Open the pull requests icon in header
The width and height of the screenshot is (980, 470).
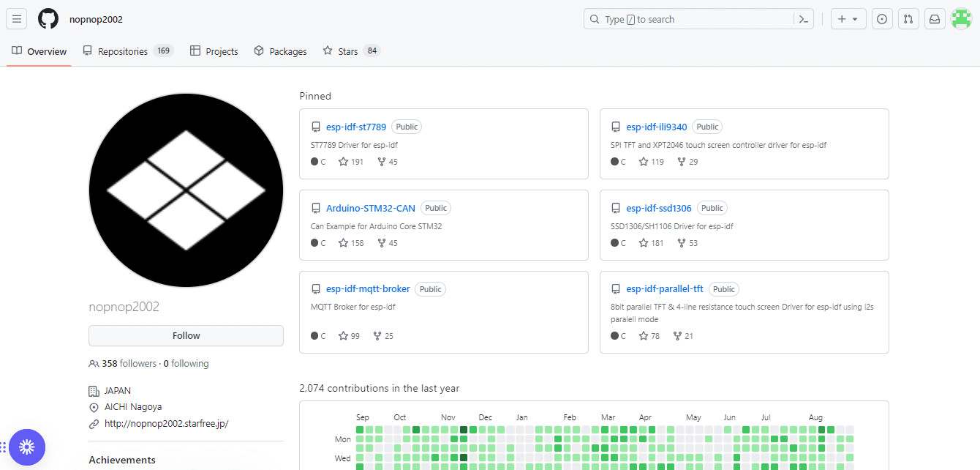[x=908, y=19]
